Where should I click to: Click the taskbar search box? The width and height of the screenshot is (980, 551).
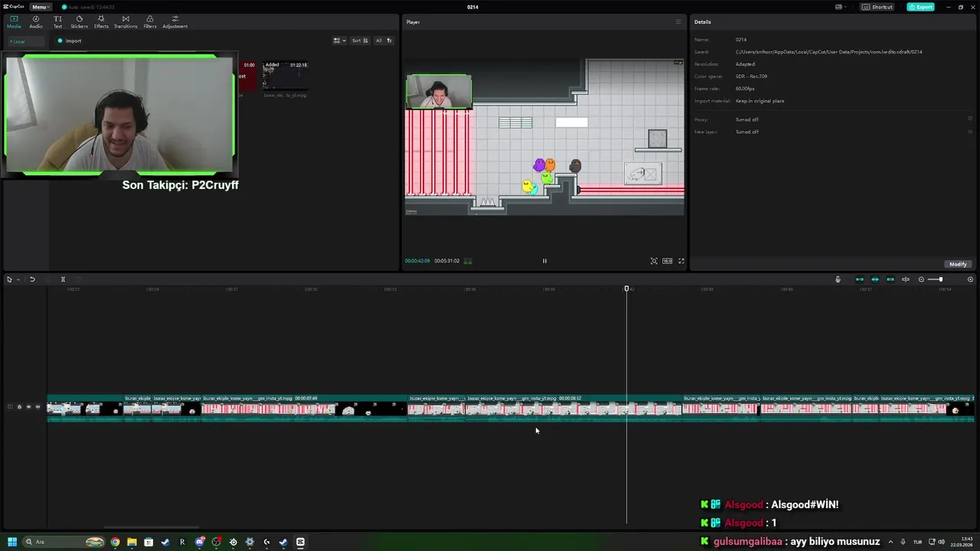click(x=64, y=542)
